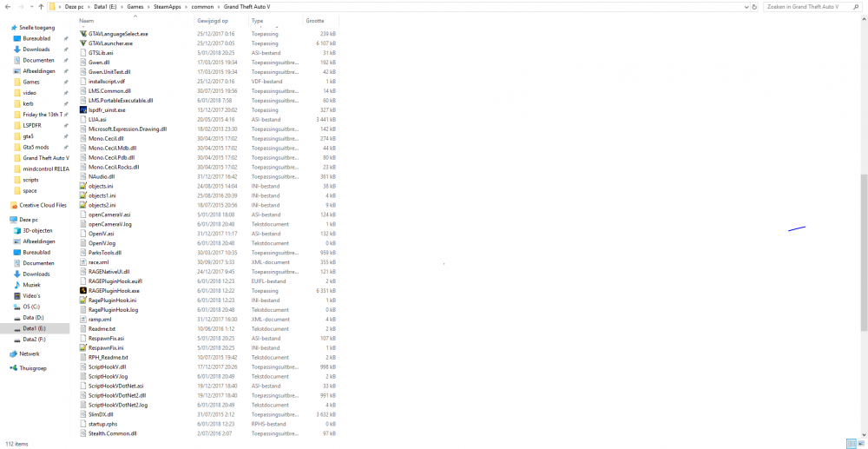This screenshot has width=868, height=449.
Task: Click the Thuisgroep icon in sidebar
Action: pos(14,367)
